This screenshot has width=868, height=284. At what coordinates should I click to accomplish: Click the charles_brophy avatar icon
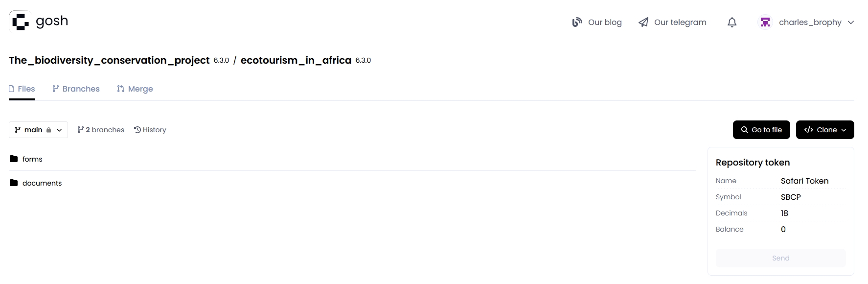click(x=765, y=23)
